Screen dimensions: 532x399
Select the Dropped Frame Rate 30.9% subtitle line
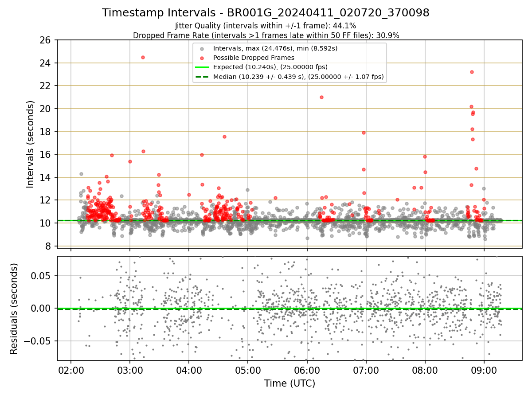266,35
